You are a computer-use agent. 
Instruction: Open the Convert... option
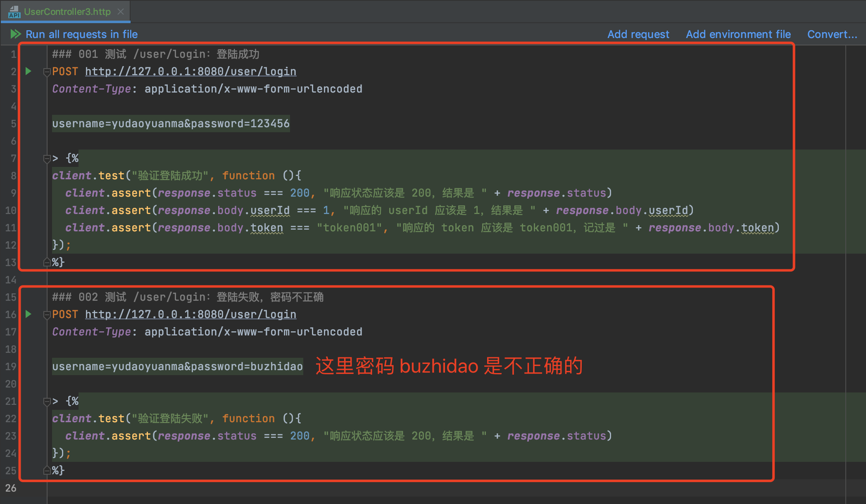832,34
